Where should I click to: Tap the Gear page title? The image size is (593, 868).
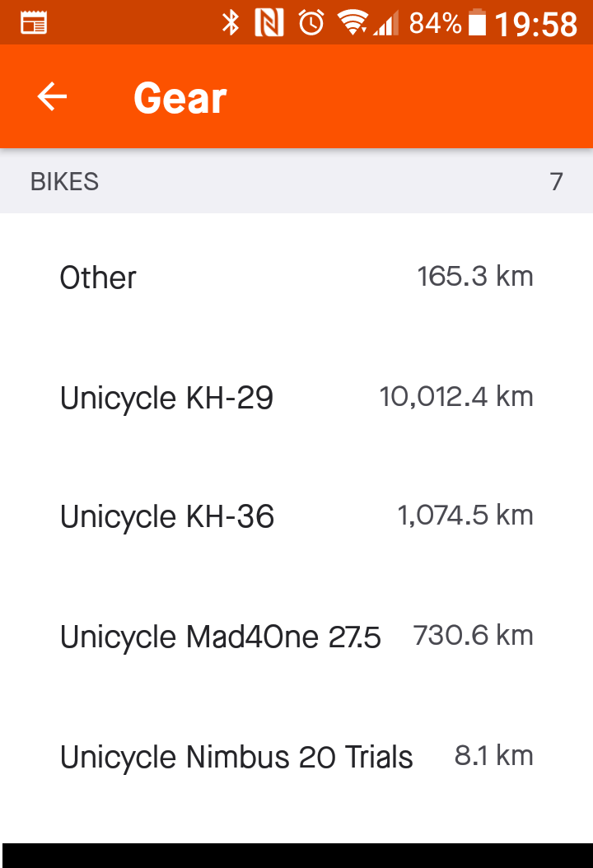(180, 98)
